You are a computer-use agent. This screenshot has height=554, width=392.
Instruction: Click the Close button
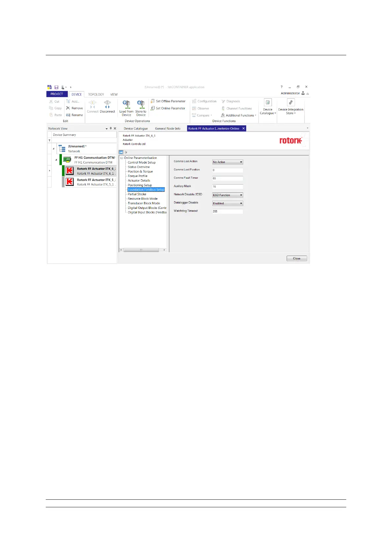tap(297, 259)
